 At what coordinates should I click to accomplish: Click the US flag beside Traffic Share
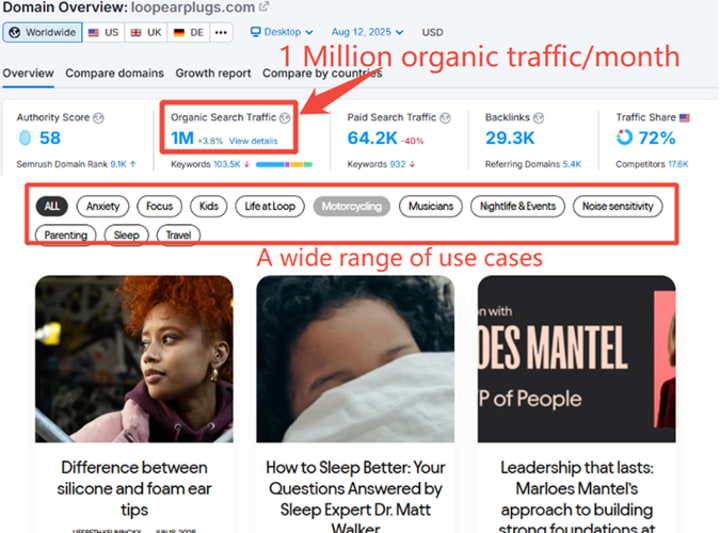[685, 118]
